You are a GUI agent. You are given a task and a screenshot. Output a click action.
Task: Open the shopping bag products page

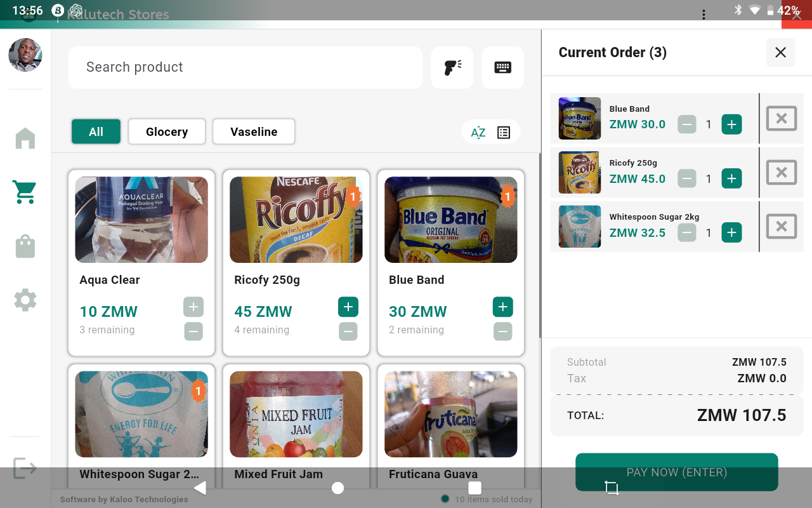pyautogui.click(x=25, y=246)
